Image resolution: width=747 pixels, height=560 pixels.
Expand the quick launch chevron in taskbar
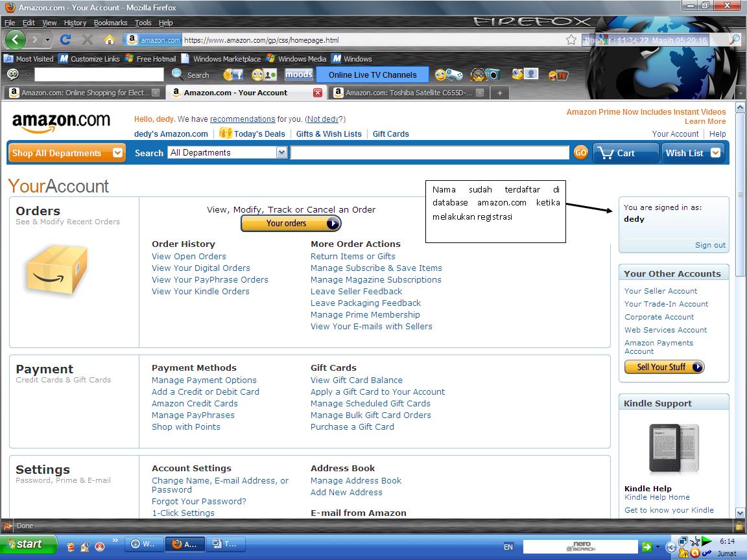tap(115, 540)
